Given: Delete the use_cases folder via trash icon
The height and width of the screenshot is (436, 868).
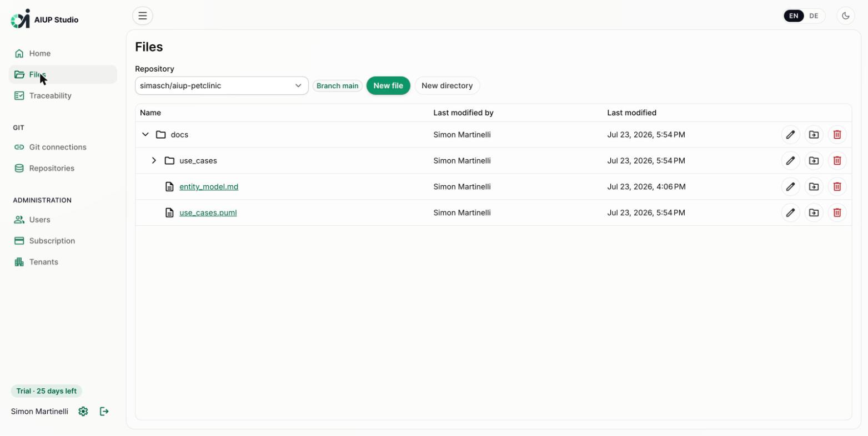Looking at the screenshot, I should coord(837,161).
